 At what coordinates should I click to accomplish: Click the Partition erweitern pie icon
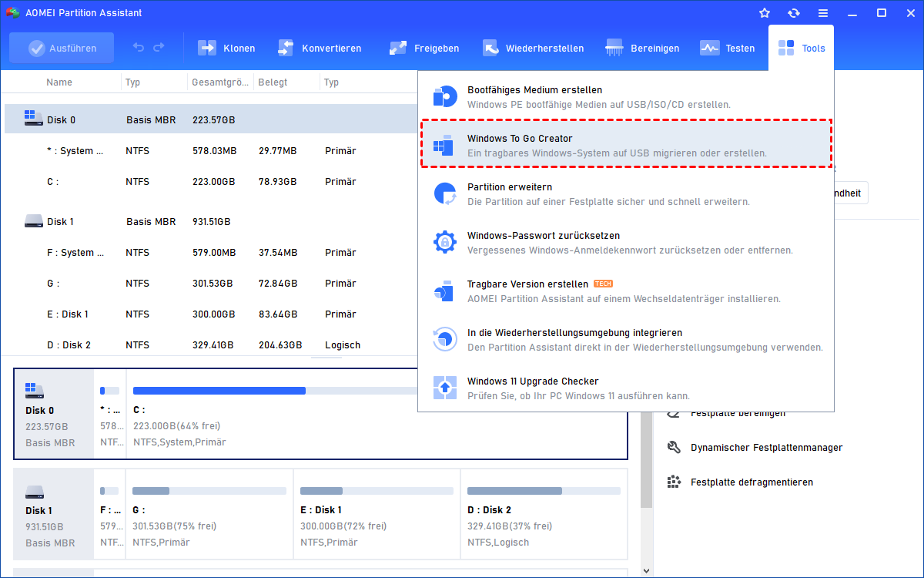[444, 194]
